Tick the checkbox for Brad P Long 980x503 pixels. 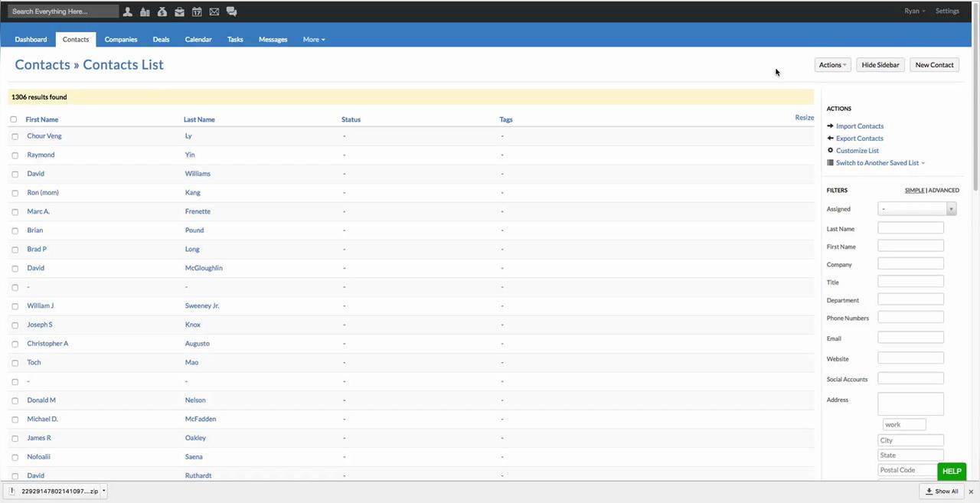[15, 250]
